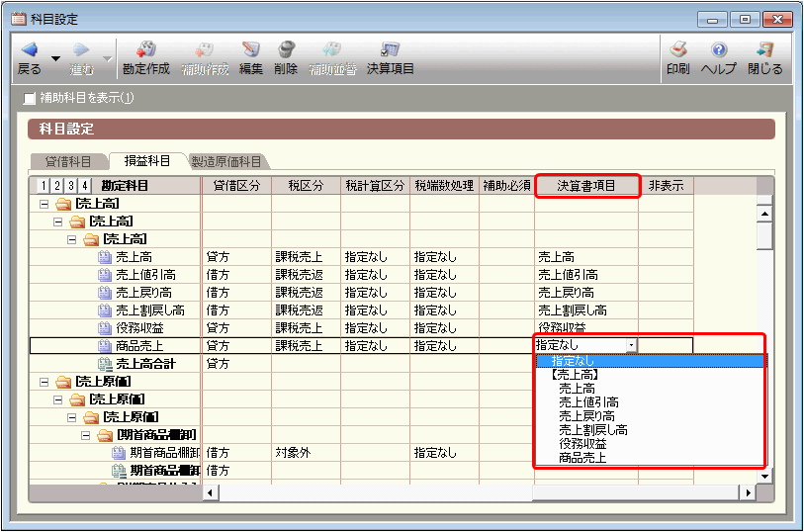804x532 pixels.
Task: Collapse the [期首商品棚卸] folder node
Action: 85,435
